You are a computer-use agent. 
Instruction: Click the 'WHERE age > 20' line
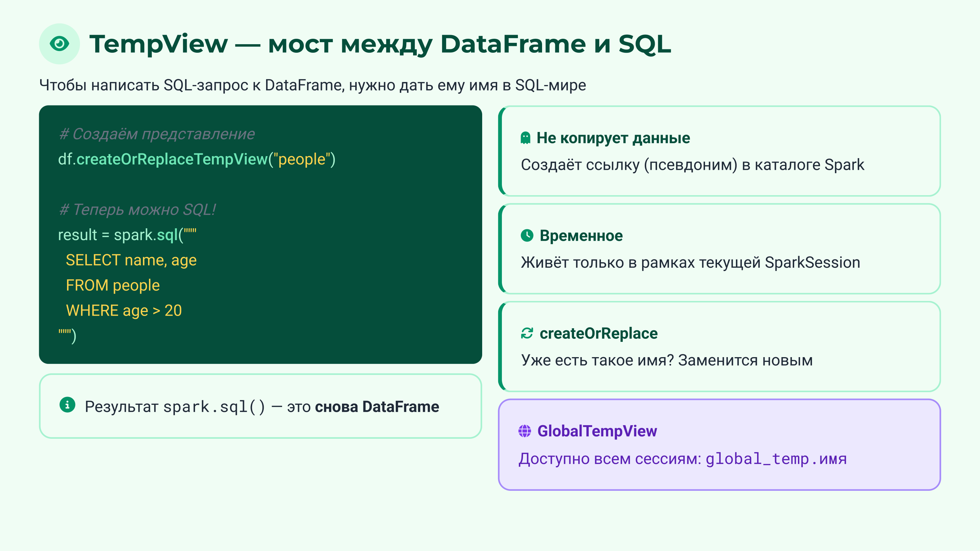coord(124,310)
